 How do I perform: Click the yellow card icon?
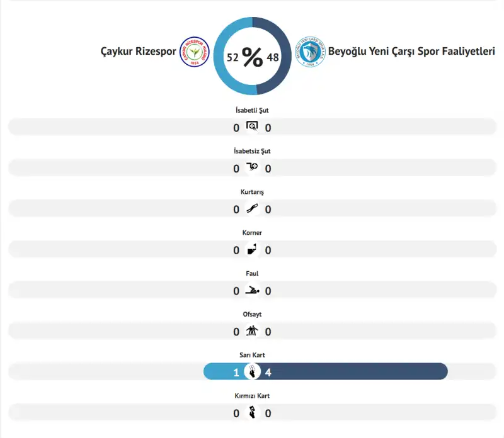pos(252,372)
